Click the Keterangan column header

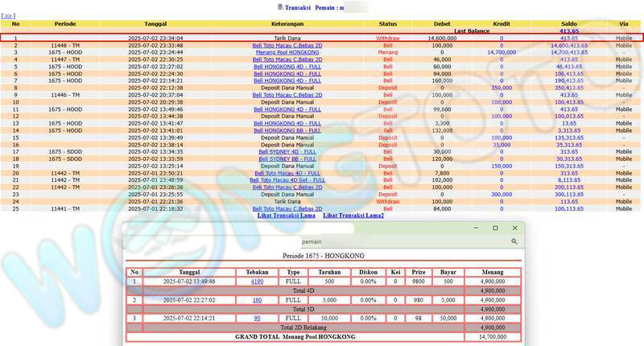point(287,24)
